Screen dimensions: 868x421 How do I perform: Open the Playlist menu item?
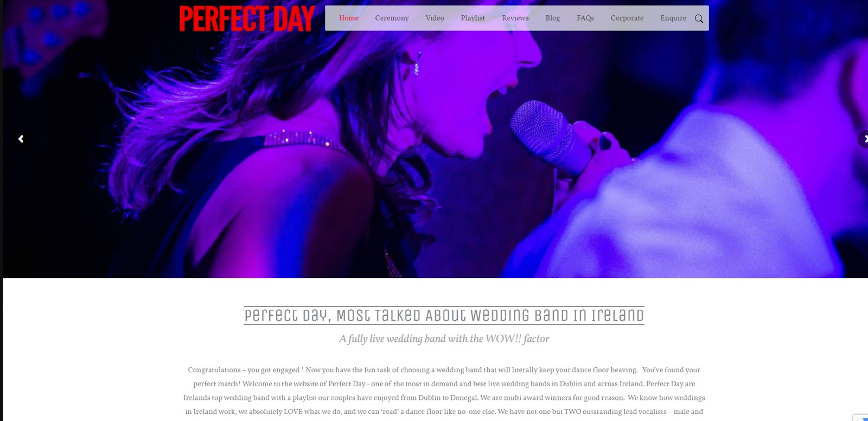coord(473,18)
